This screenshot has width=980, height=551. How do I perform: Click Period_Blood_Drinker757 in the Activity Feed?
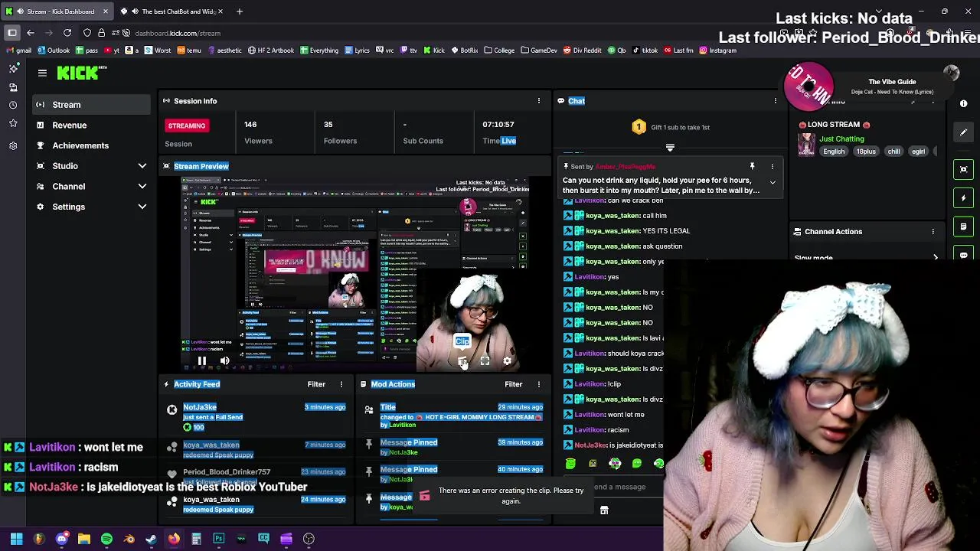coord(227,472)
